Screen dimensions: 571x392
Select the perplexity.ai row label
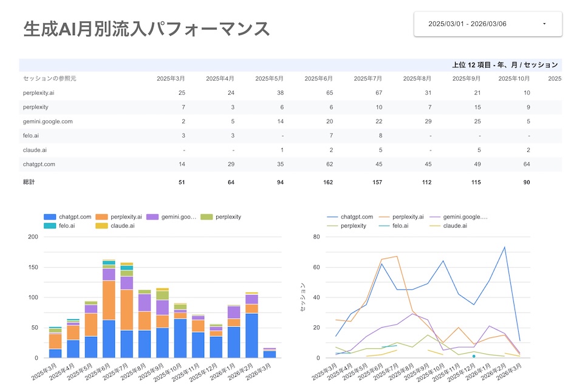pyautogui.click(x=39, y=93)
